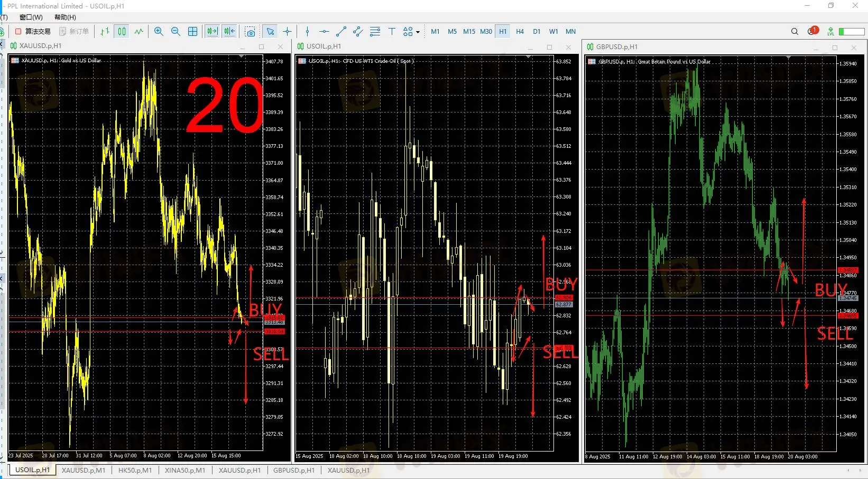Toggle auto-scroll to latest bar
The height and width of the screenshot is (479, 868).
213,32
